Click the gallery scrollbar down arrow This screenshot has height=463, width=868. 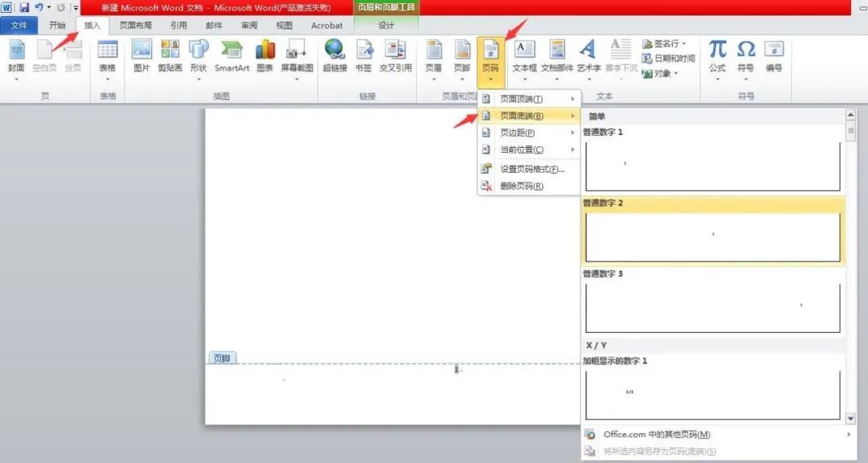click(x=851, y=419)
